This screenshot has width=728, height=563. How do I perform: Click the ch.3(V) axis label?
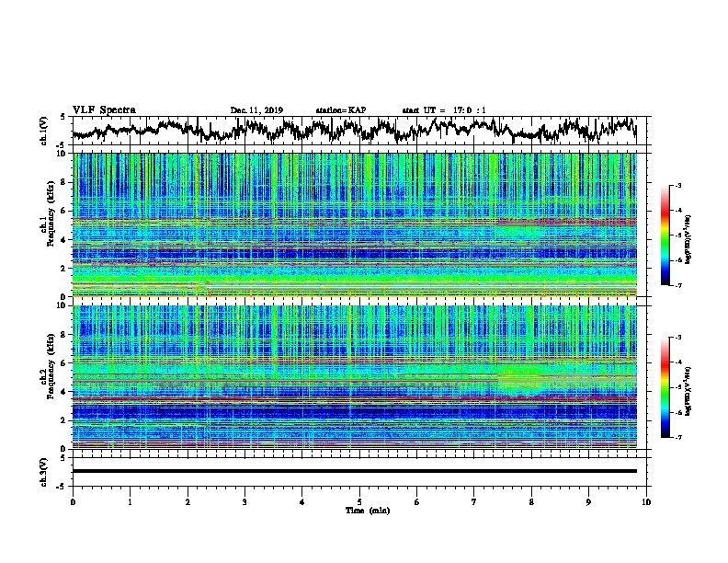pos(44,472)
